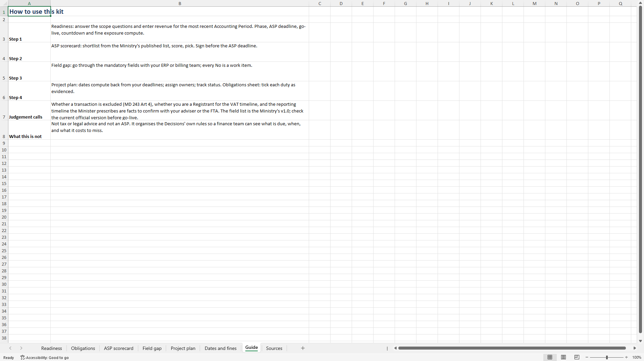Click the vertical scrollbar thumb
Image resolution: width=644 pixels, height=361 pixels.
(x=640, y=170)
